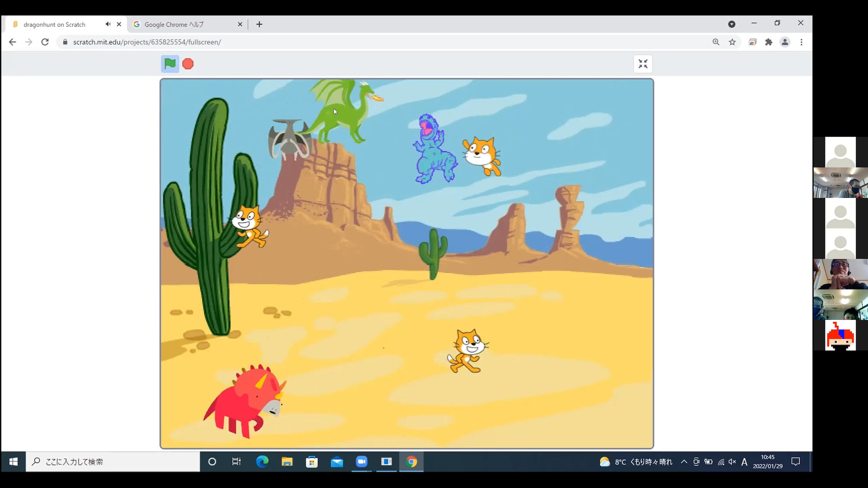Viewport: 868px width, 488px height.
Task: Close the dragonhunt on Scratch tab
Action: pyautogui.click(x=119, y=24)
